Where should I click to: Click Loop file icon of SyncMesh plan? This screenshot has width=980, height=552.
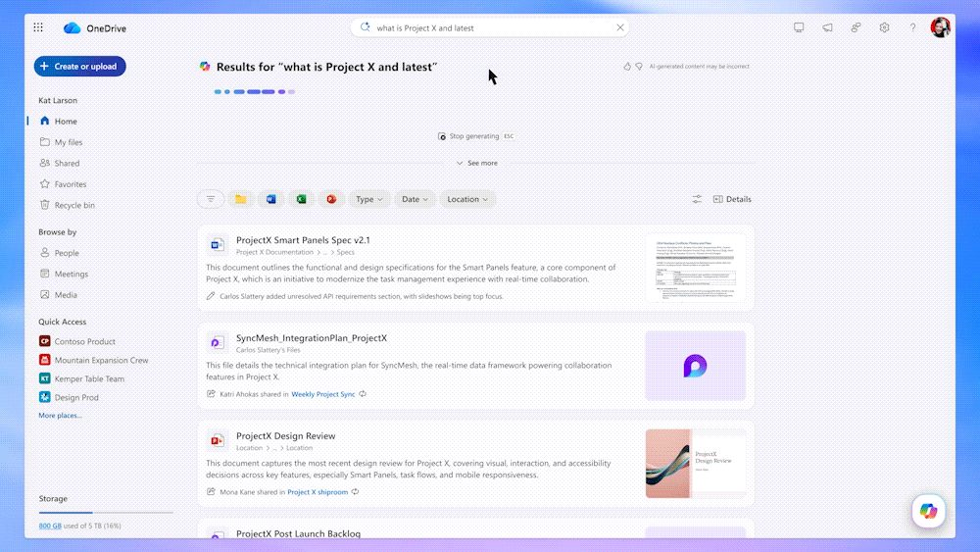217,342
